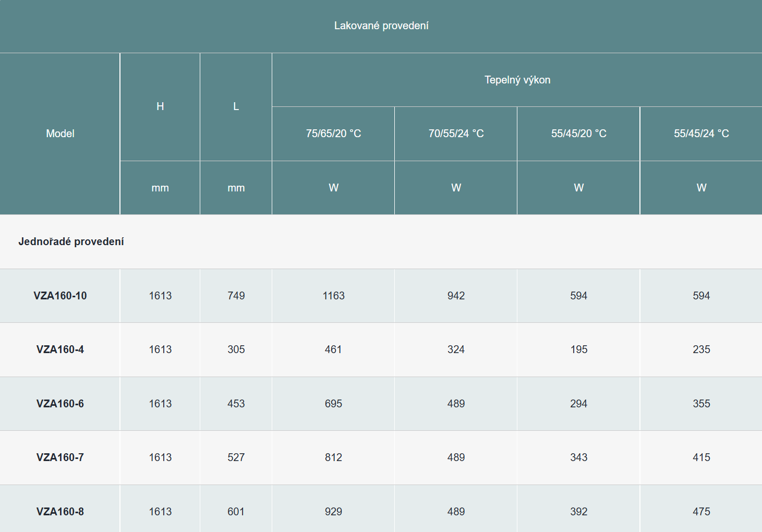Select the 55/45/20 °C header cell
This screenshot has width=762, height=532.
pyautogui.click(x=578, y=134)
